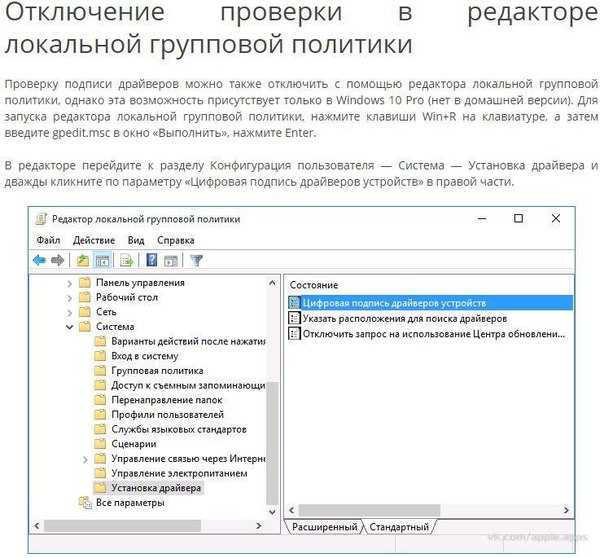Image resolution: width=604 pixels, height=558 pixels.
Task: Click the tree pane vertical scrollbar thumb
Action: tap(272, 443)
